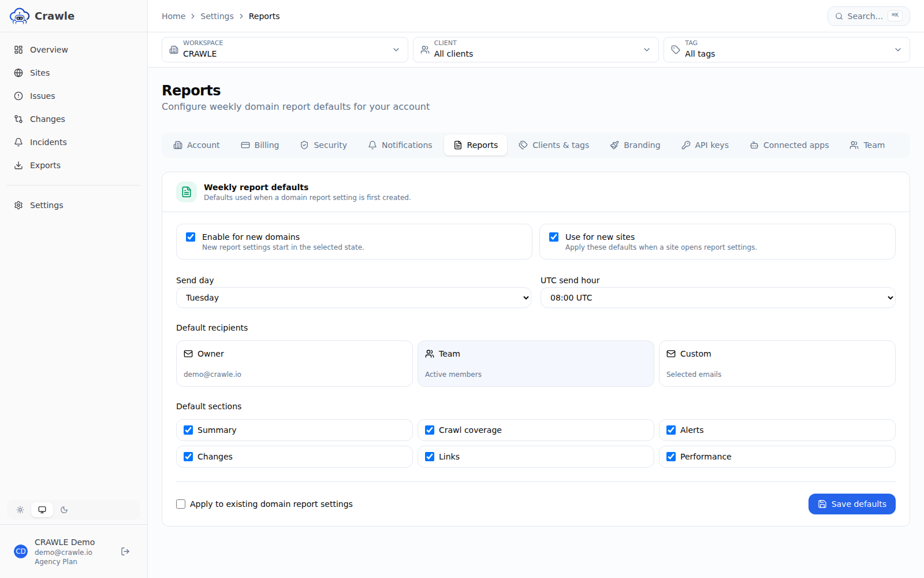Switch to the Branding tab

[635, 145]
